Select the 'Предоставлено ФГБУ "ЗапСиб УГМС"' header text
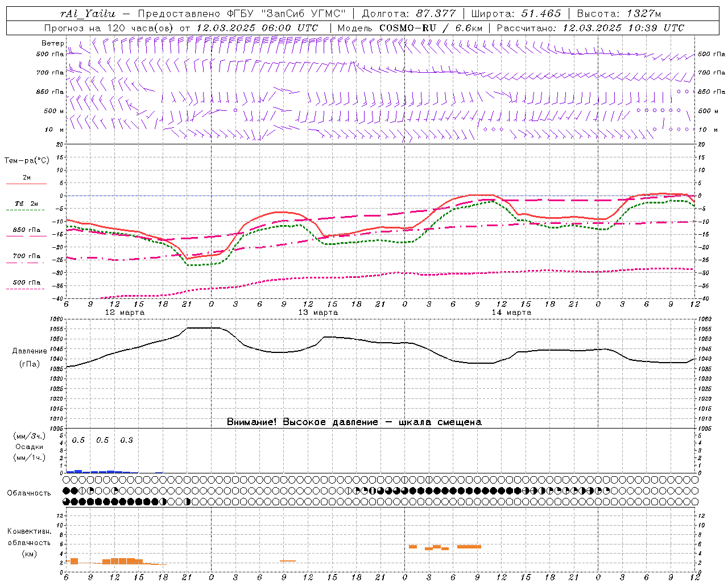Viewport: 728px width, 582px height. click(242, 14)
